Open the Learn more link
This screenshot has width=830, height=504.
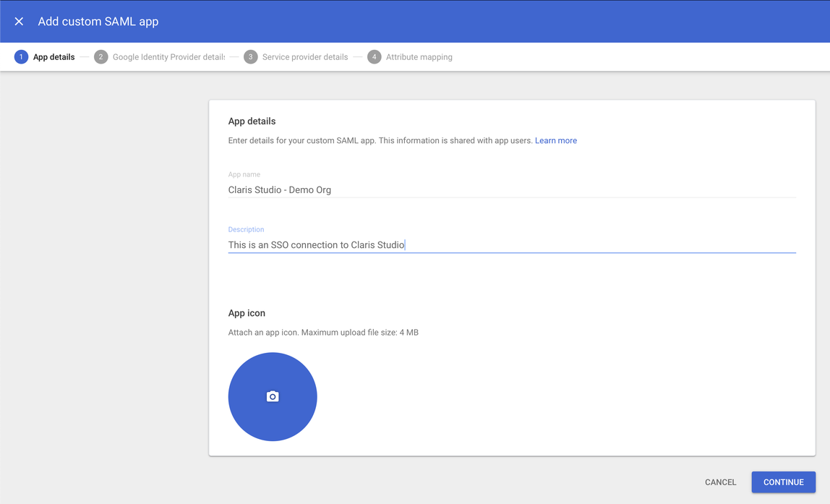tap(555, 140)
